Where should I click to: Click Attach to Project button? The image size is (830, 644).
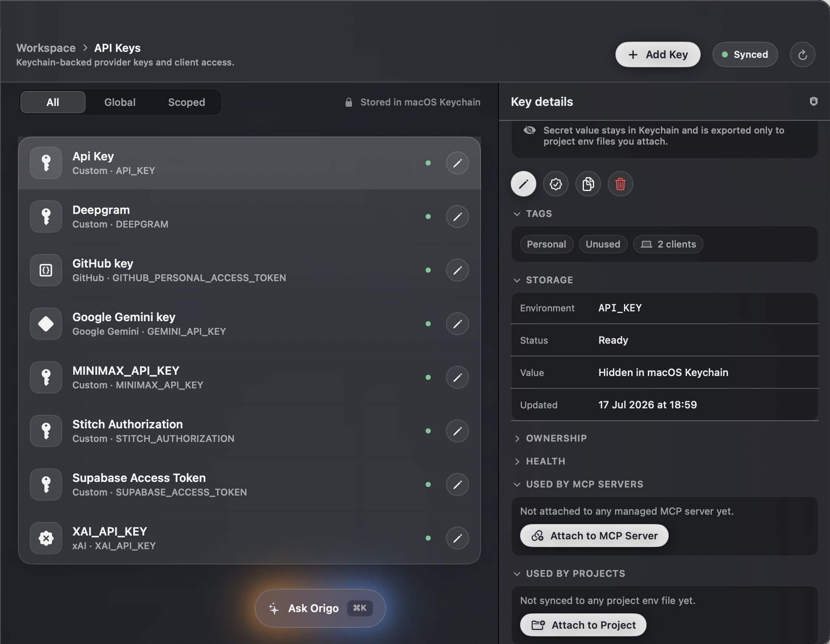tap(583, 625)
